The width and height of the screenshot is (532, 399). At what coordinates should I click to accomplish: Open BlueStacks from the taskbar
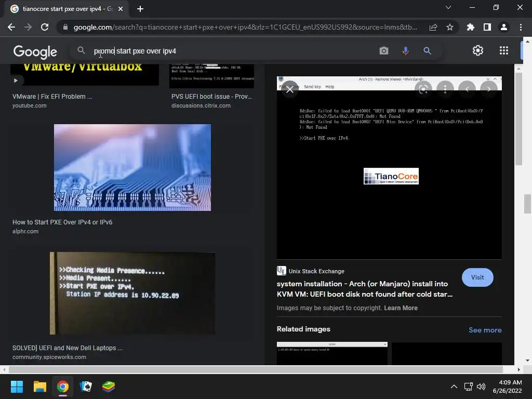coord(109,387)
